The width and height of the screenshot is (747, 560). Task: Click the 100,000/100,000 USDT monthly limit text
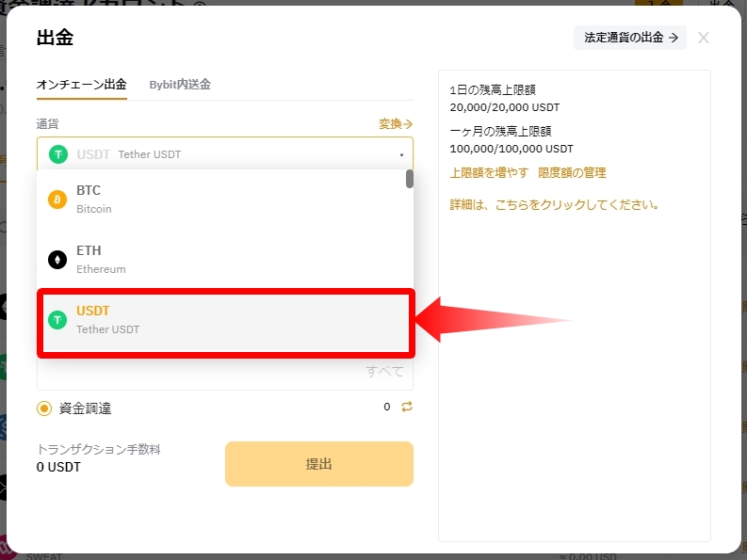512,149
